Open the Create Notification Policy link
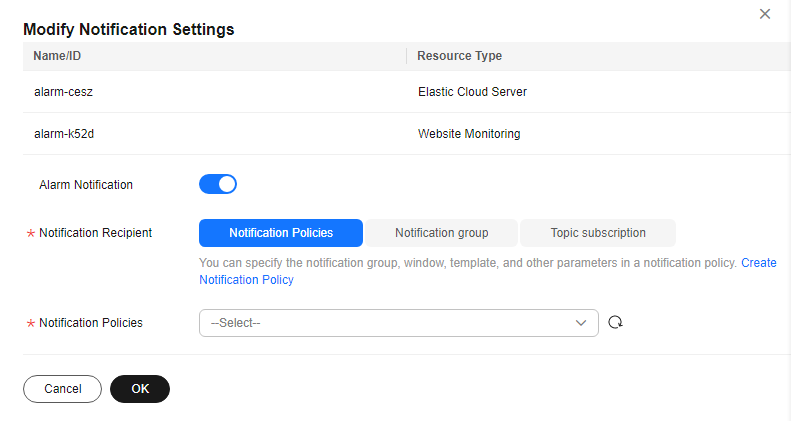The width and height of the screenshot is (794, 421). click(x=246, y=280)
